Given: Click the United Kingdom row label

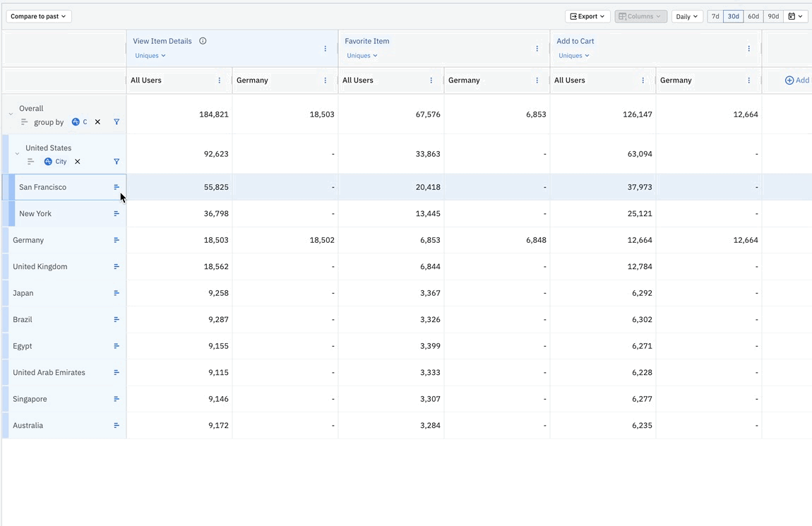Looking at the screenshot, I should 40,267.
